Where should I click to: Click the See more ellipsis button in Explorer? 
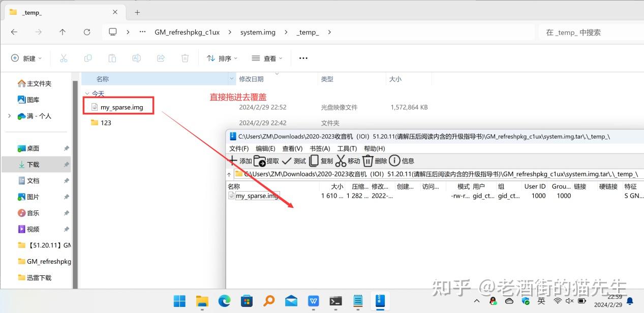tap(303, 58)
